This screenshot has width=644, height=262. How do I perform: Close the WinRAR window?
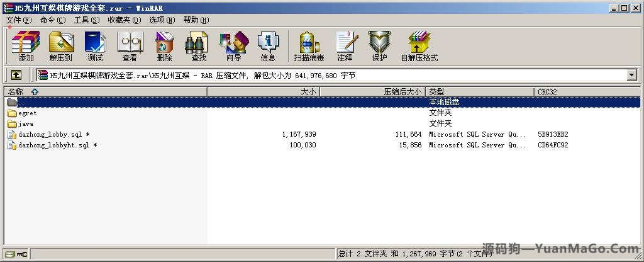click(x=636, y=8)
